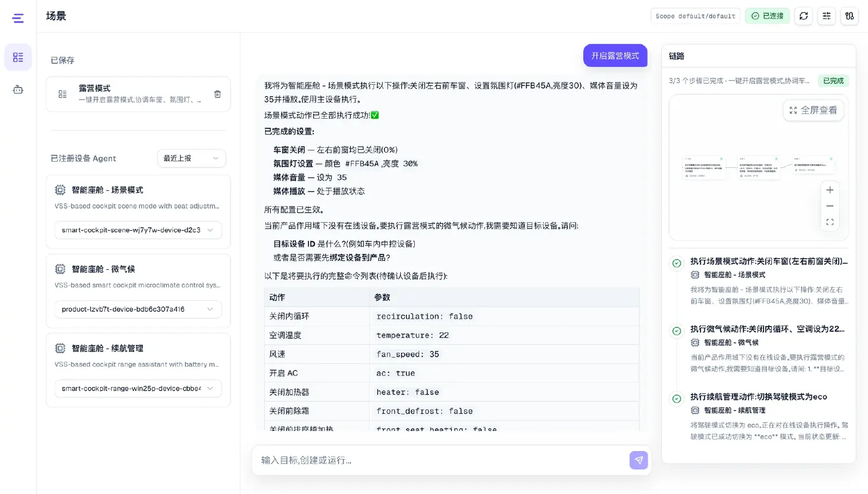This screenshot has width=868, height=494.
Task: Click the 全屏查看 fullscreen button
Action: [813, 110]
